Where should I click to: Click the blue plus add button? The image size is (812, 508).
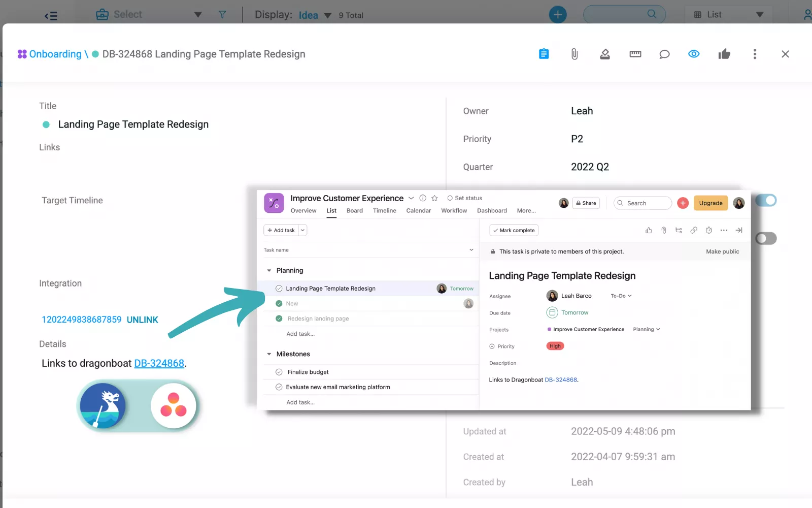[558, 15]
